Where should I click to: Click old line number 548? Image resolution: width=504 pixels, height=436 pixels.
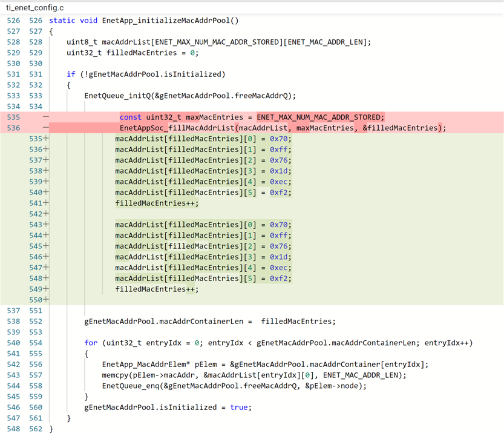[13, 429]
